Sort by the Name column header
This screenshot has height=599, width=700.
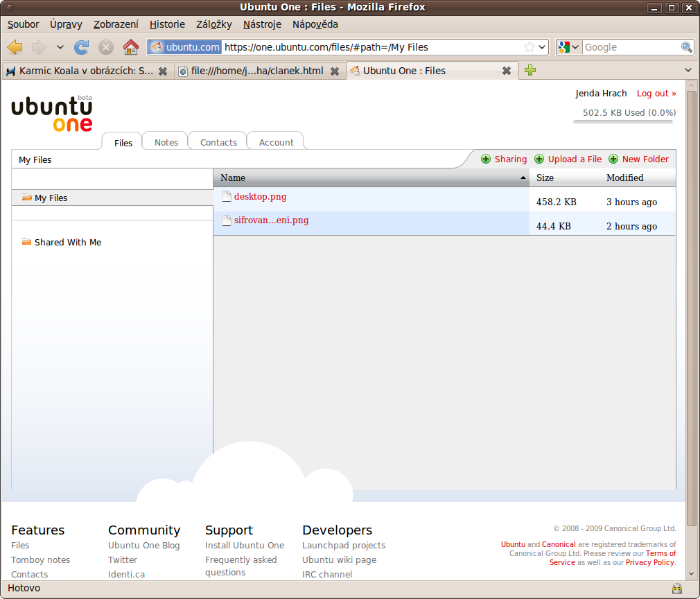tap(371, 177)
